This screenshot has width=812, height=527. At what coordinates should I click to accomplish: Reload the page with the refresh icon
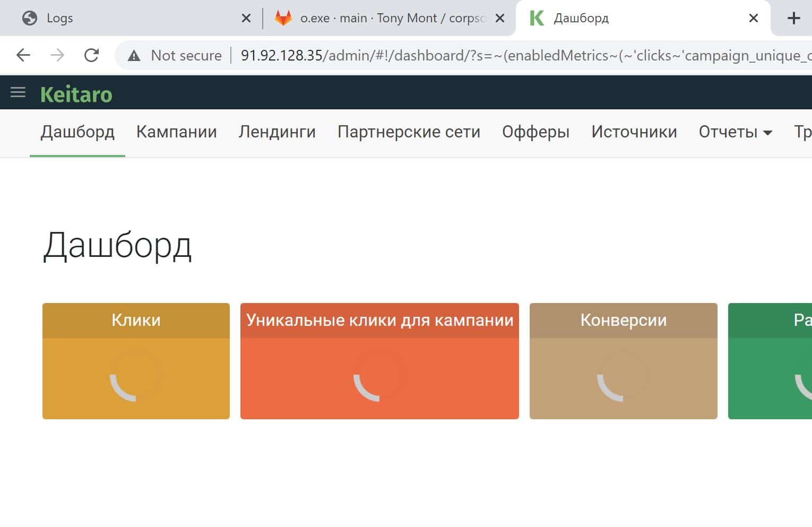(91, 55)
